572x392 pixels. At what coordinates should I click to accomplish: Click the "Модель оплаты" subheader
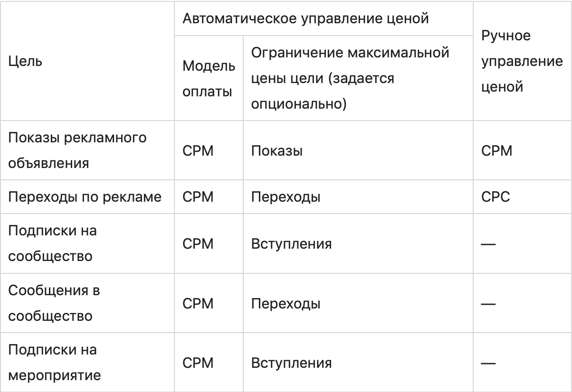pyautogui.click(x=209, y=79)
